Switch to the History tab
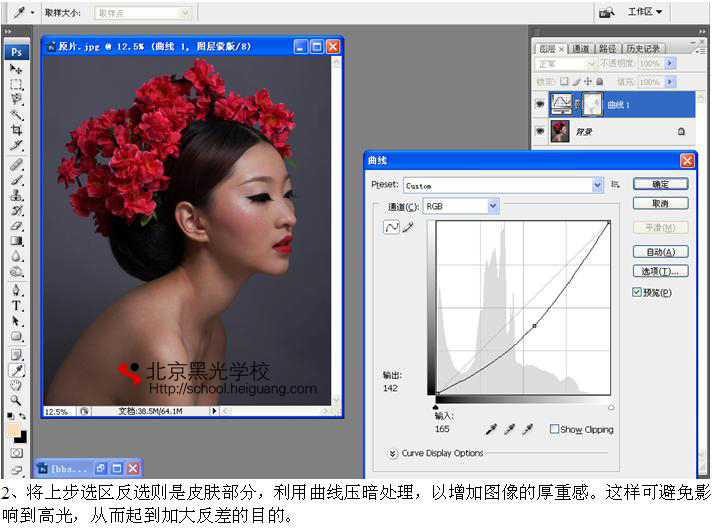 click(643, 48)
